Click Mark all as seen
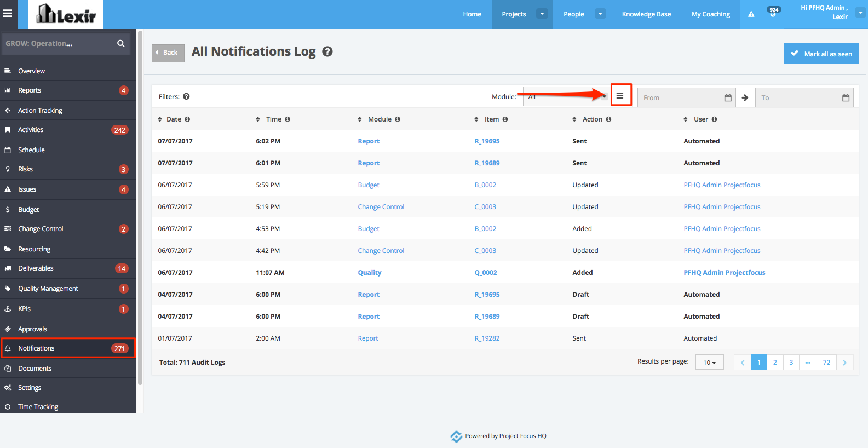The width and height of the screenshot is (868, 448). pos(821,54)
